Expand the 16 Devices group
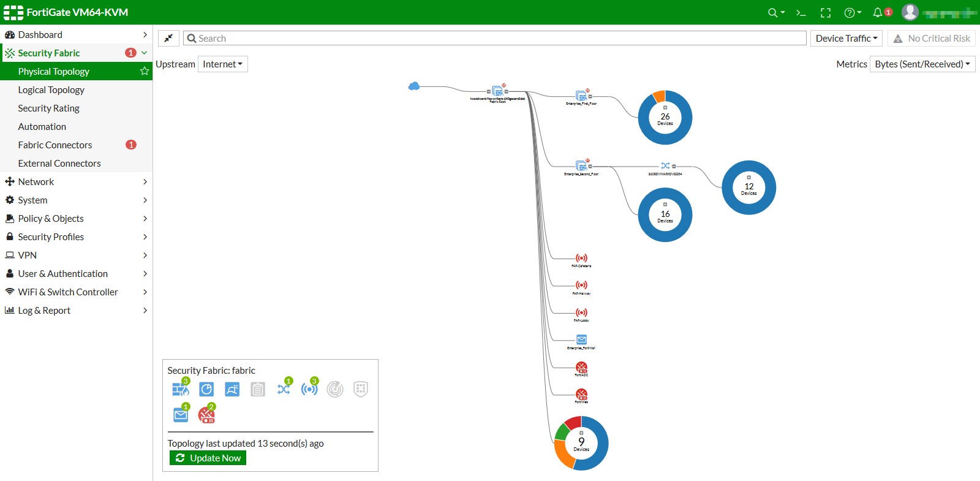 point(665,205)
